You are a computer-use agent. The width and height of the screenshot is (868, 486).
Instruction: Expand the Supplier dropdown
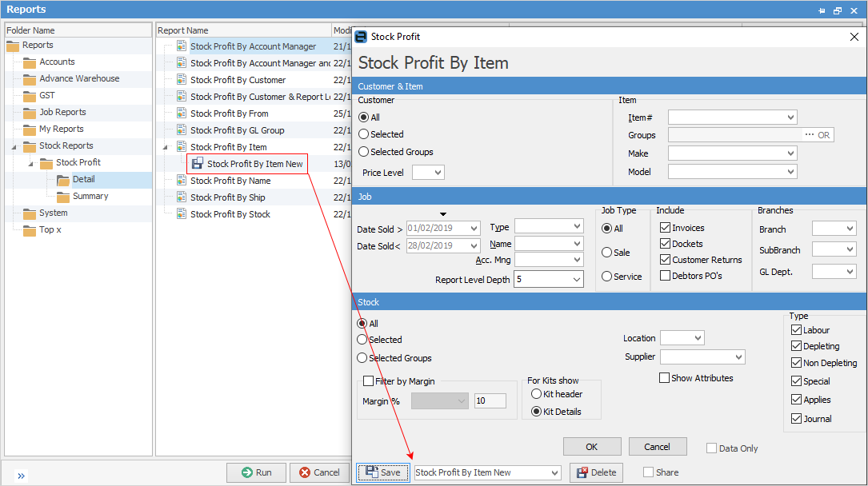pos(738,357)
